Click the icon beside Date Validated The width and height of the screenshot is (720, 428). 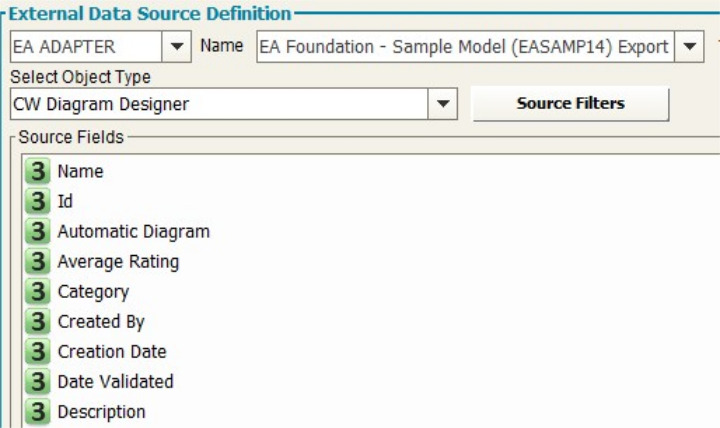coord(39,382)
